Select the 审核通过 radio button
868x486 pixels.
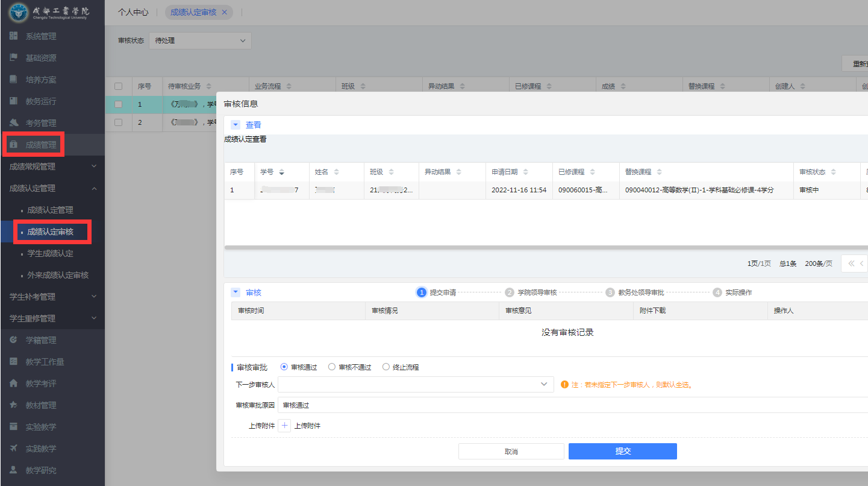pos(284,367)
